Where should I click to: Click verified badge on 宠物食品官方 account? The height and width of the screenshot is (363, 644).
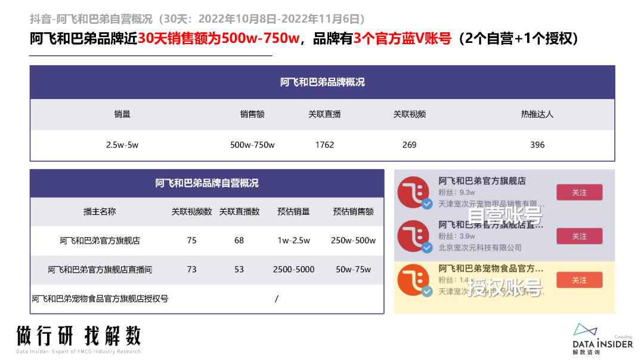427,291
